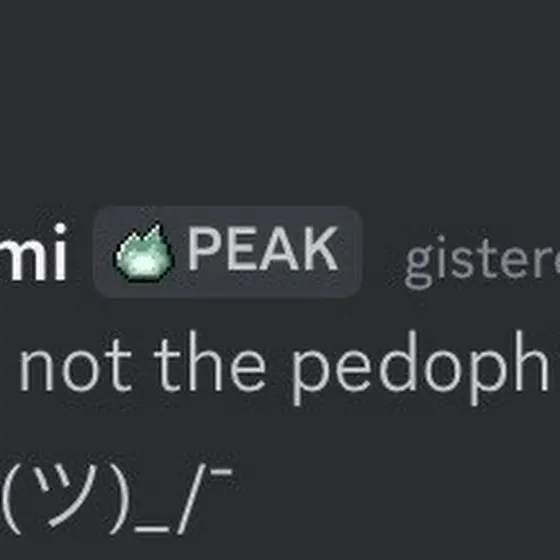View the profile of user "mi"
Image resolution: width=560 pixels, height=560 pixels.
coord(33,251)
